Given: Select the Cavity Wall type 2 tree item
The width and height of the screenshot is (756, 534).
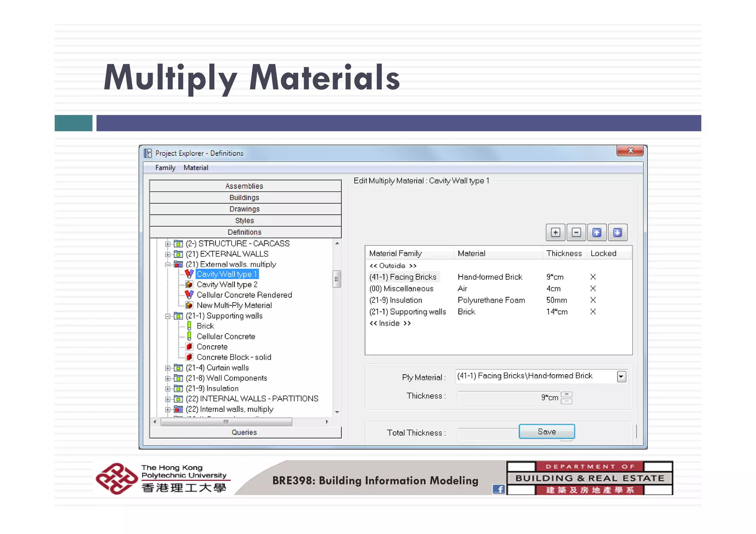Looking at the screenshot, I should click(x=227, y=285).
